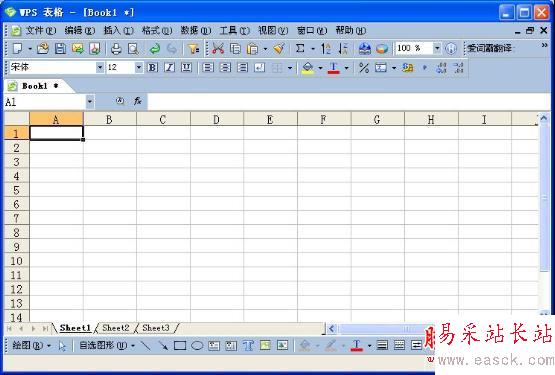The image size is (555, 375).
Task: Click the formula bar input field
Action: pos(349,102)
